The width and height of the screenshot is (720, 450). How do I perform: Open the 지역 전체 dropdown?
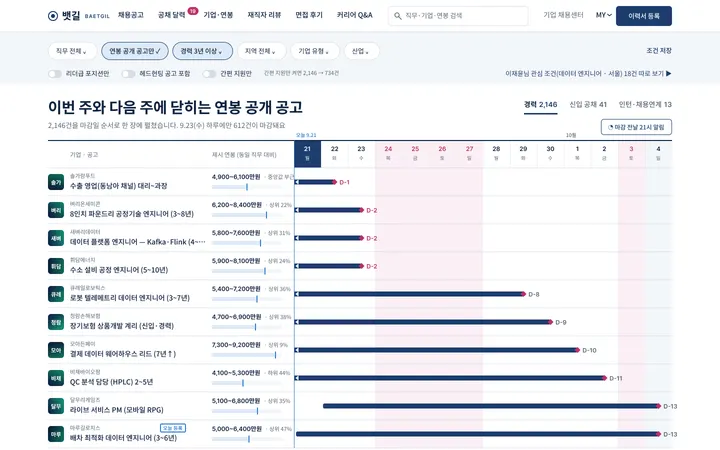point(261,51)
